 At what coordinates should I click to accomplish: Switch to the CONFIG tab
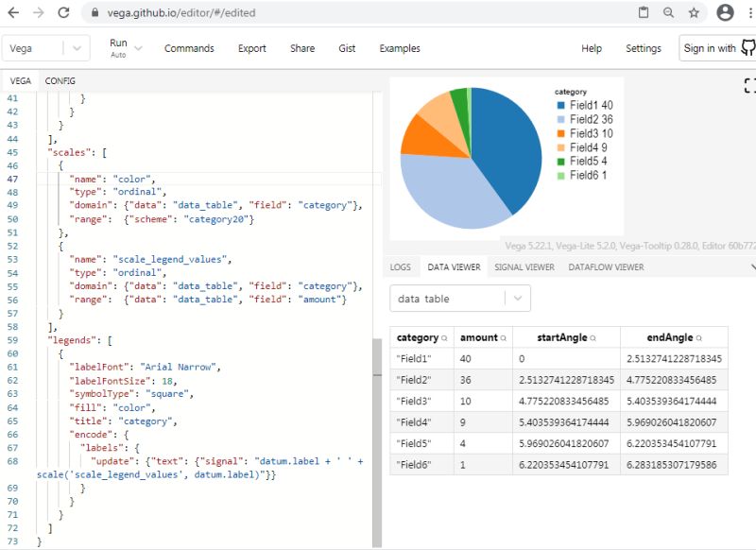click(x=60, y=81)
